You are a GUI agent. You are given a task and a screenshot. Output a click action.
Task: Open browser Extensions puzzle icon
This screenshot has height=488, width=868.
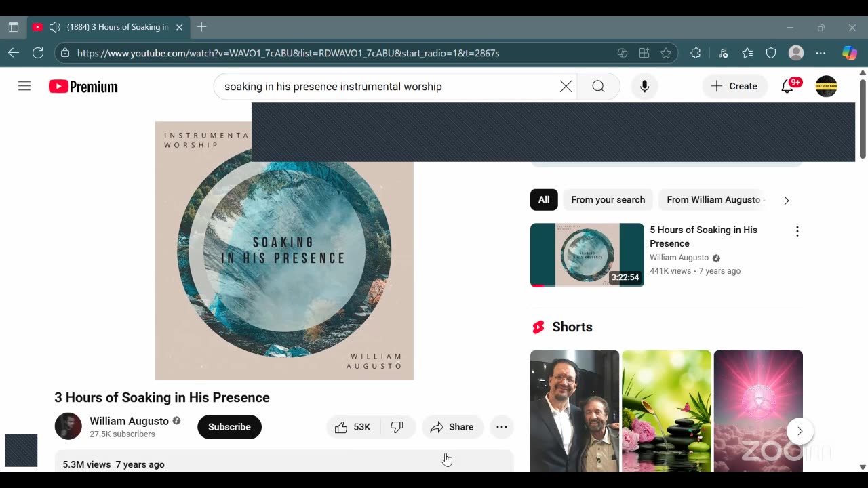tap(695, 53)
